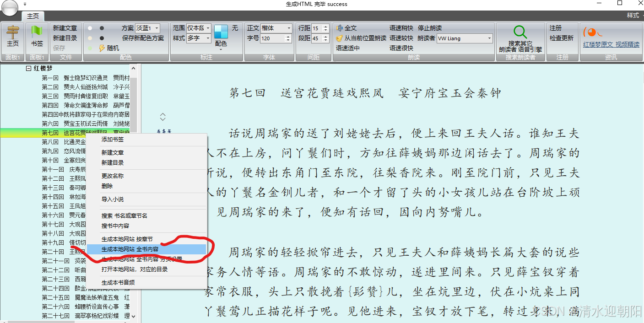The image size is (644, 323).
Task: Click 新建目录 in the ribbon 文件 group
Action: click(x=65, y=38)
